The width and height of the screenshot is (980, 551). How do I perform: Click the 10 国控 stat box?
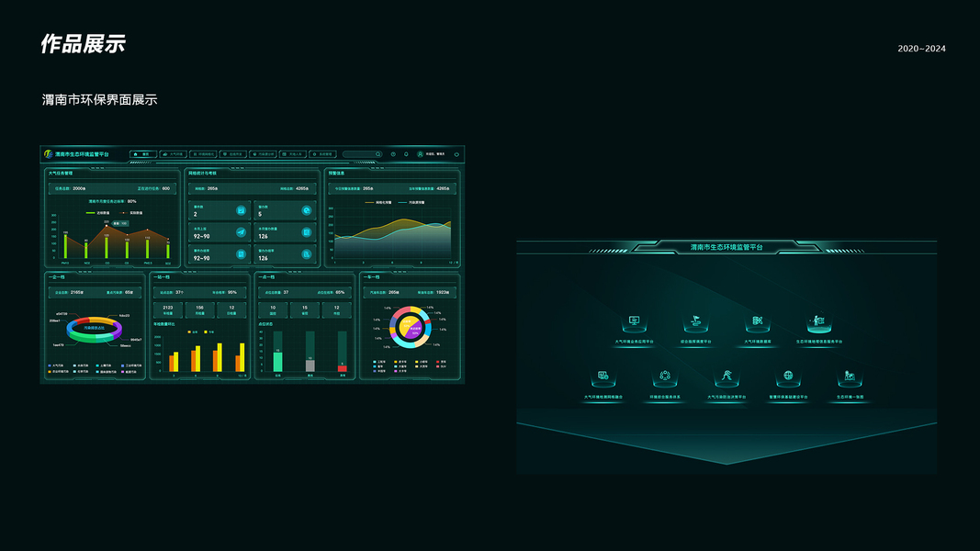tap(273, 309)
